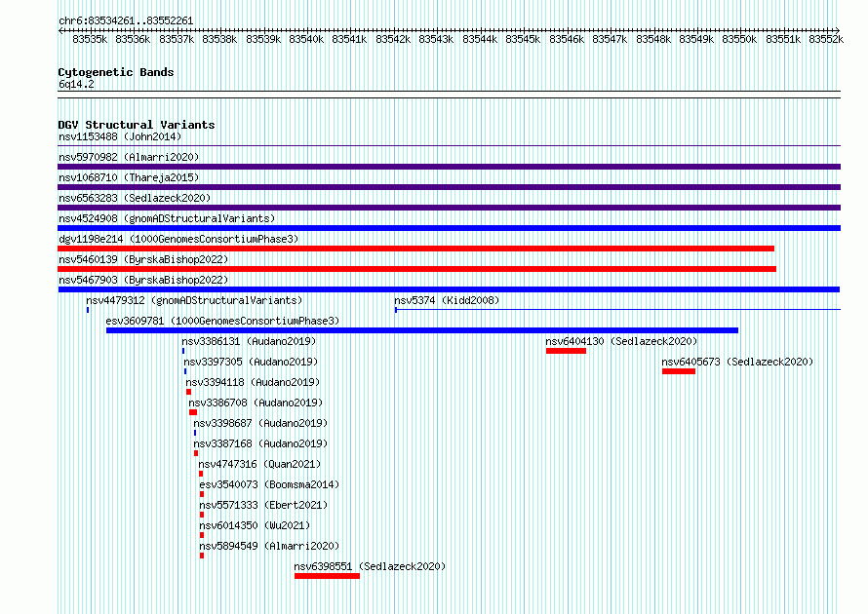Open nsv6404130 (Sedlazeck2020) label text
Viewport: 868px width, 614px height.
tap(621, 341)
